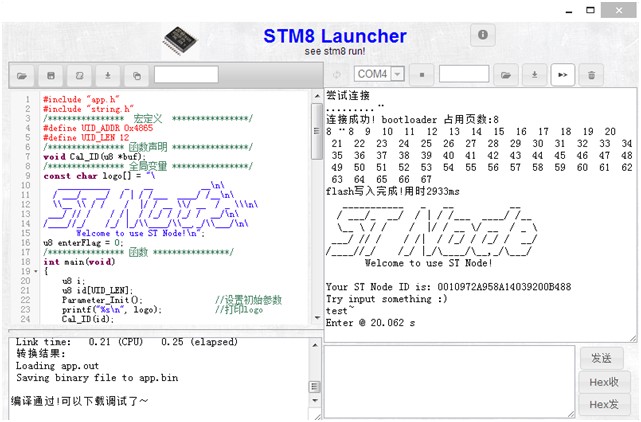Click the 'Try input something :)' line
The height and width of the screenshot is (422, 641).
tap(386, 299)
